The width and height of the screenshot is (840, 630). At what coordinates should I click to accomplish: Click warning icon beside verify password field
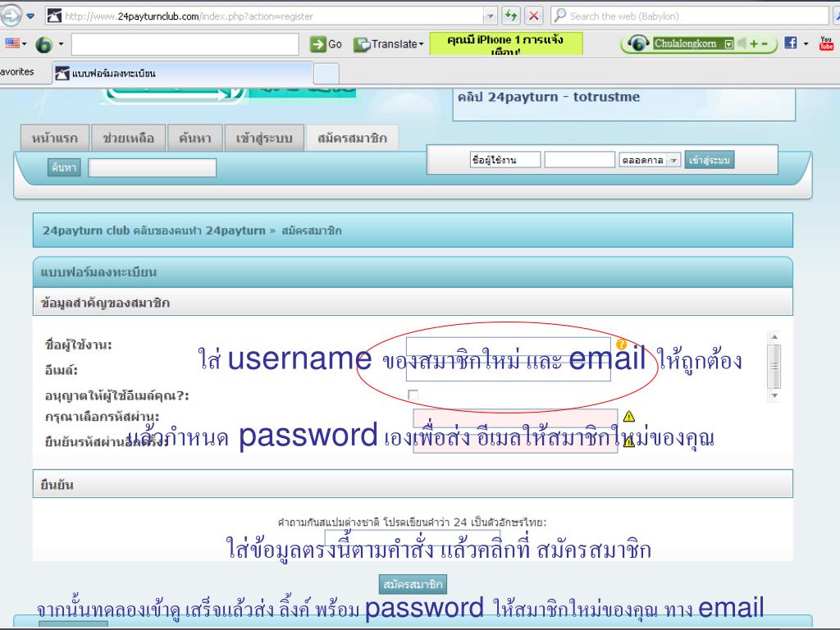pyautogui.click(x=629, y=441)
